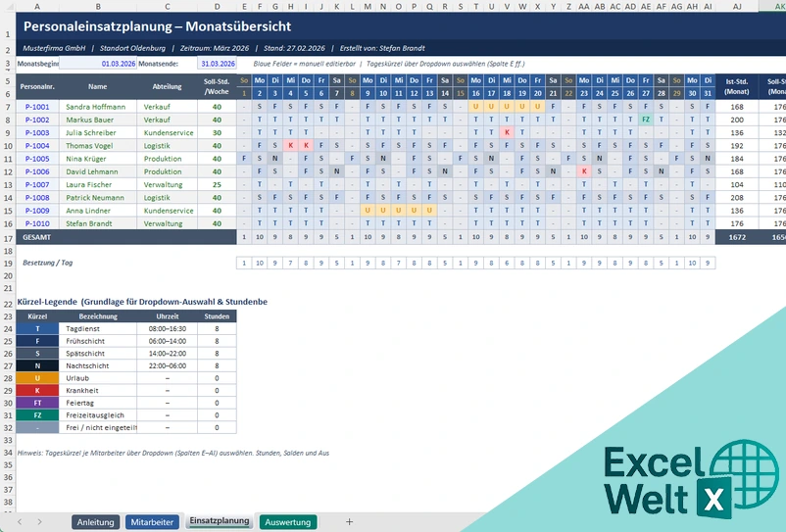Image resolution: width=786 pixels, height=532 pixels.
Task: Select the Soll-Std. /Woche column heading
Action: click(217, 86)
